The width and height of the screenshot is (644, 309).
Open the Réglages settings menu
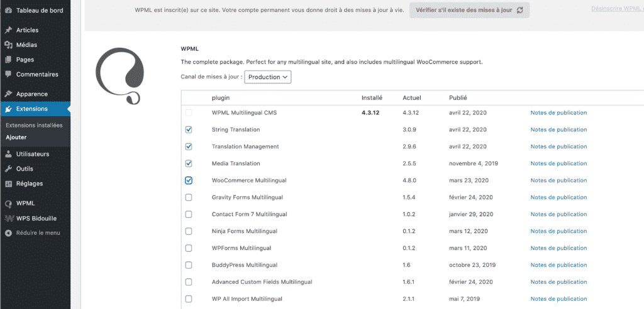point(29,183)
